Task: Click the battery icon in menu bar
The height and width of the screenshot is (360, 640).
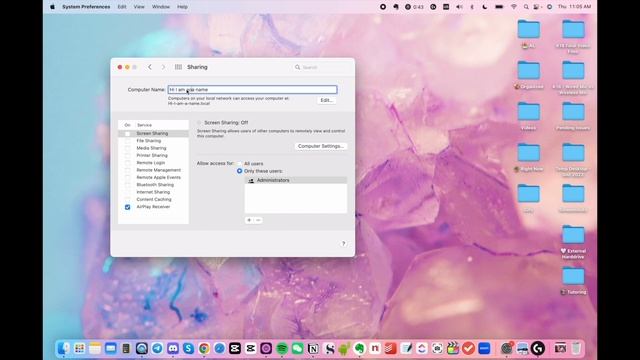Action: pyautogui.click(x=499, y=7)
